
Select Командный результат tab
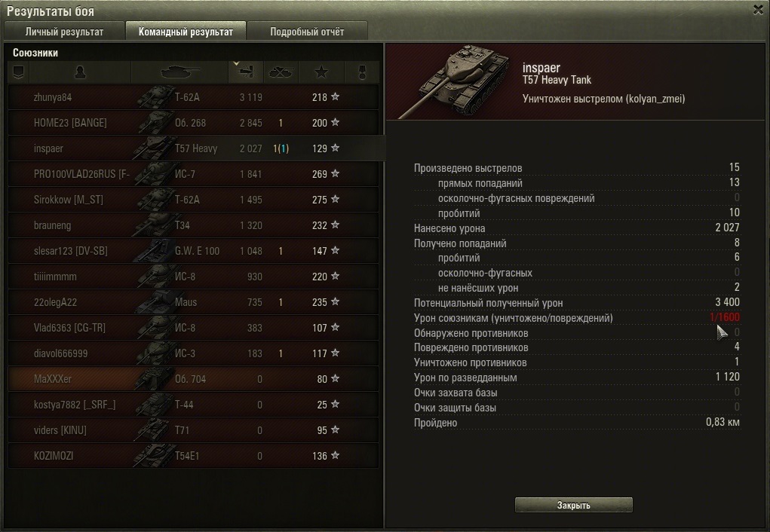[x=186, y=32]
